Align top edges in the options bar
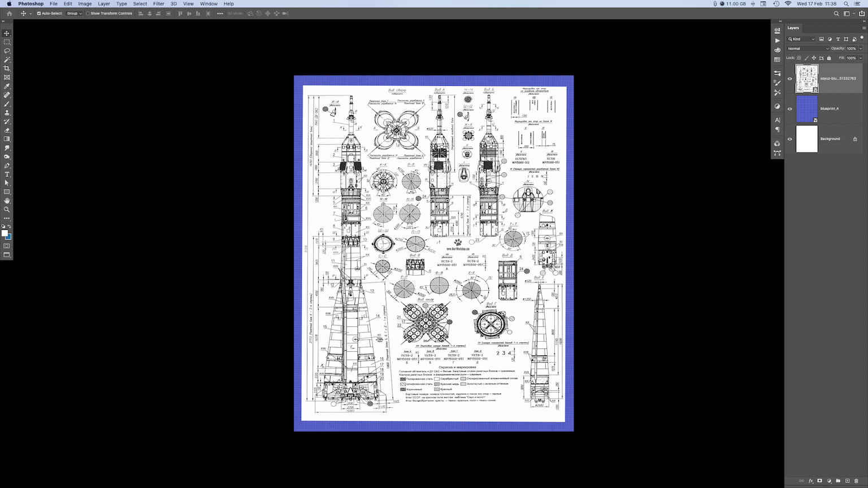The width and height of the screenshot is (868, 488). coord(180,14)
